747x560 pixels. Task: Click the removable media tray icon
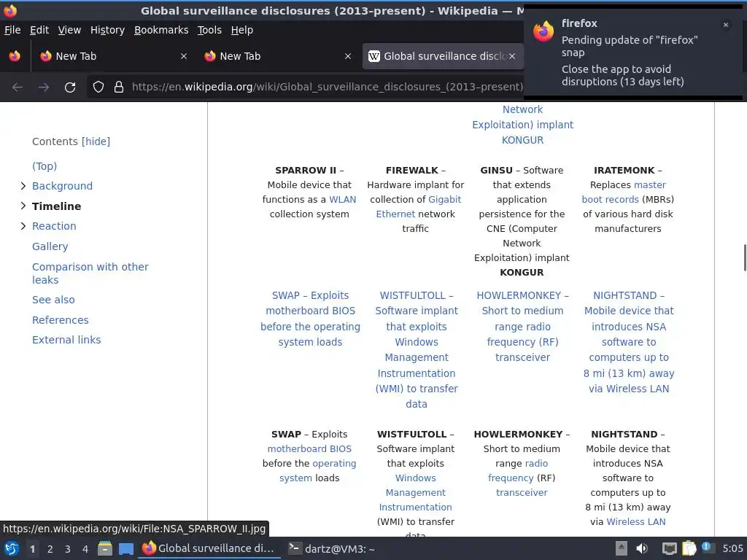coord(622,548)
